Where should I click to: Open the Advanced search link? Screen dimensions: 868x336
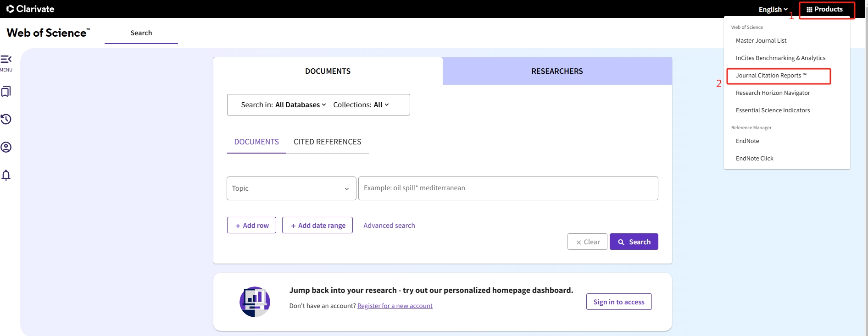pyautogui.click(x=389, y=225)
